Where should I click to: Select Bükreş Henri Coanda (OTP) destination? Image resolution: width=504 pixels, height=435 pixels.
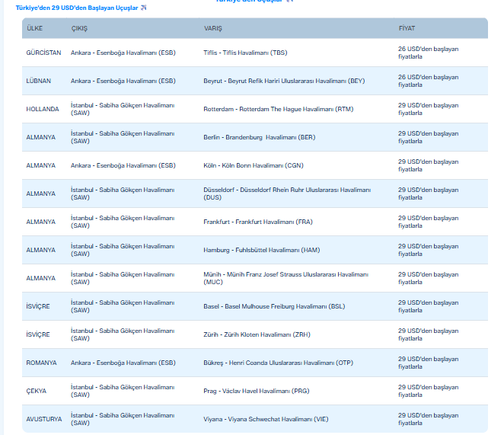[278, 363]
